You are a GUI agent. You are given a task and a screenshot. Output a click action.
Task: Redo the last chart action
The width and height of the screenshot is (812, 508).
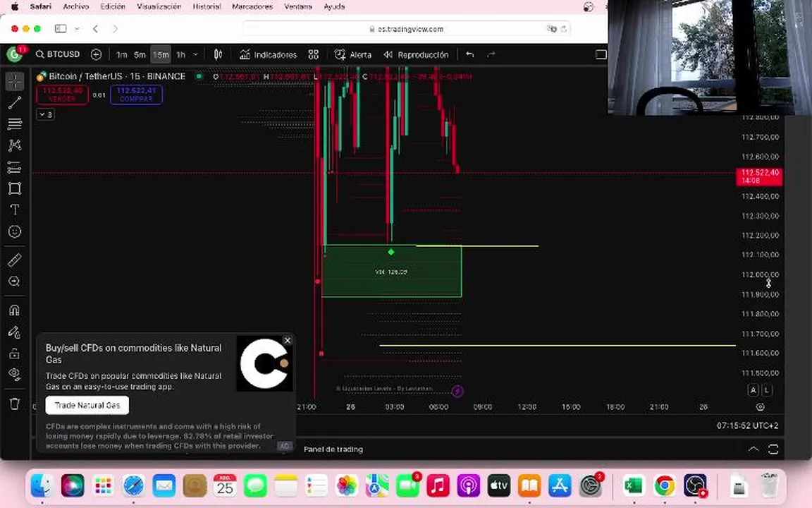point(491,54)
